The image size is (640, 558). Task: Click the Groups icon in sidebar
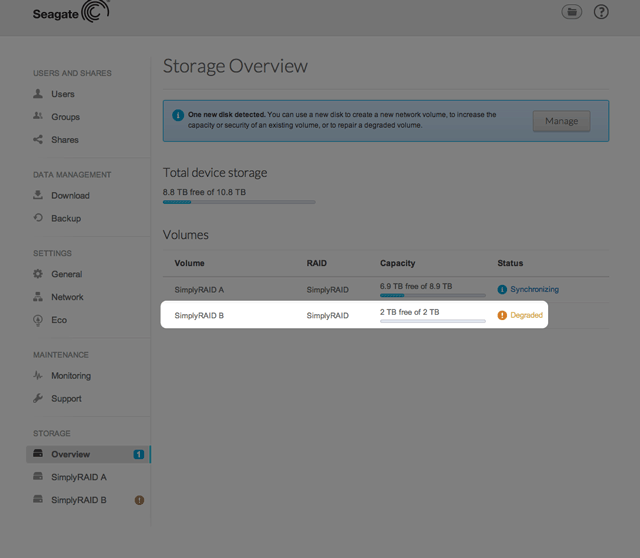click(38, 117)
